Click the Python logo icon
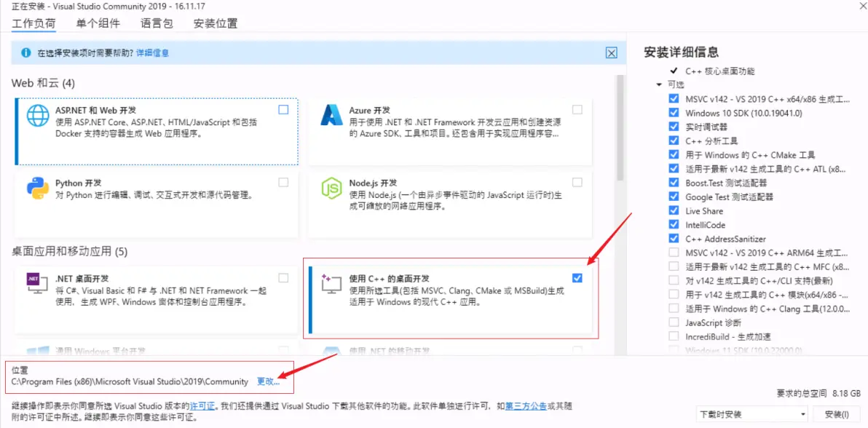The image size is (868, 428). (38, 189)
